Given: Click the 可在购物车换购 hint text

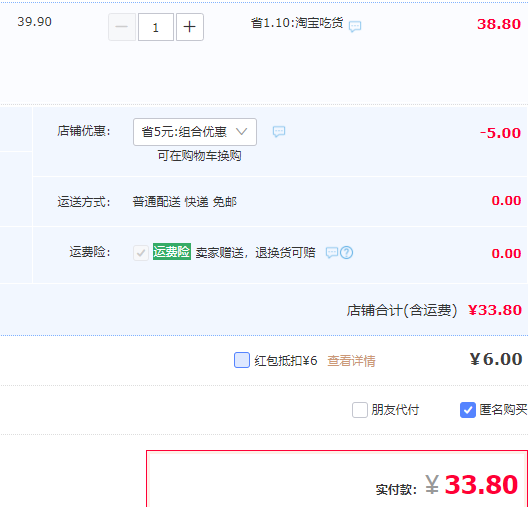Looking at the screenshot, I should (x=200, y=156).
